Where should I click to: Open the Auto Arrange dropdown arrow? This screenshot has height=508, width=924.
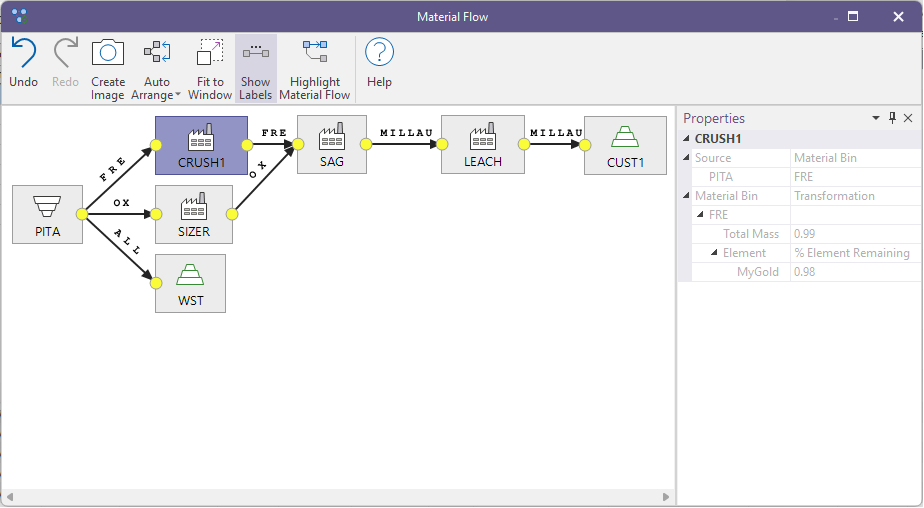click(x=178, y=94)
